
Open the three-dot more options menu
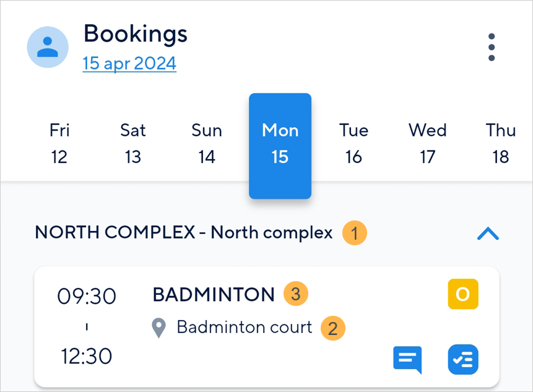point(492,47)
